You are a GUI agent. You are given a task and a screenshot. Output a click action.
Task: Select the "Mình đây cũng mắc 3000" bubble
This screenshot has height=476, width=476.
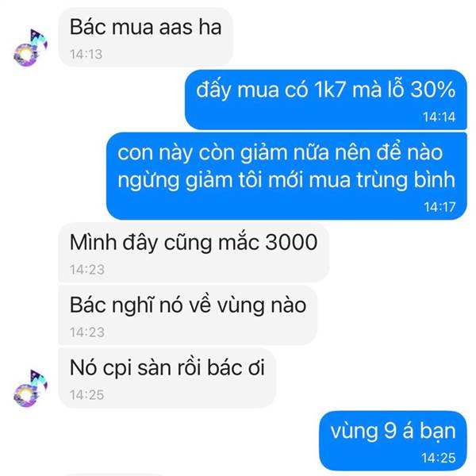(x=194, y=252)
